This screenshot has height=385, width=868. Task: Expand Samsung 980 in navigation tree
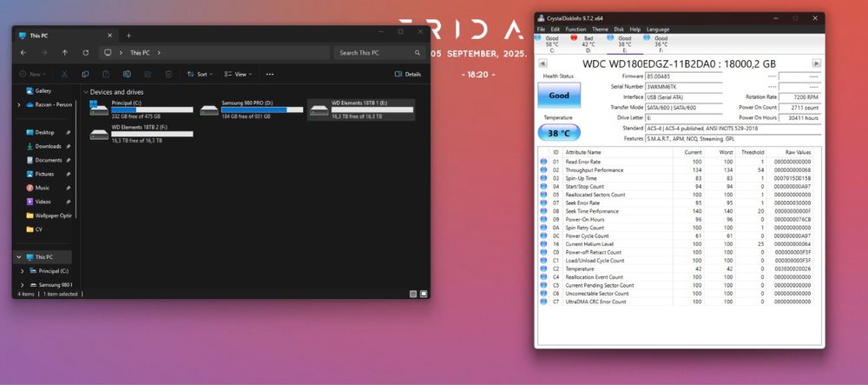23,285
